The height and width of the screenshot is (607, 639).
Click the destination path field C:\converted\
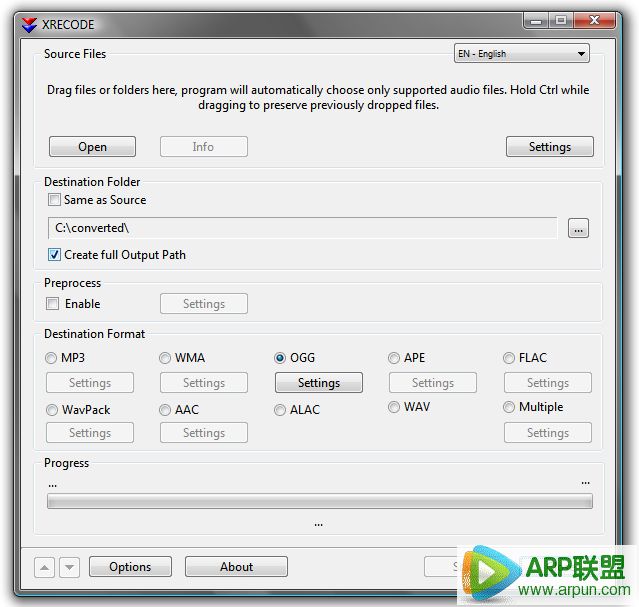click(302, 228)
